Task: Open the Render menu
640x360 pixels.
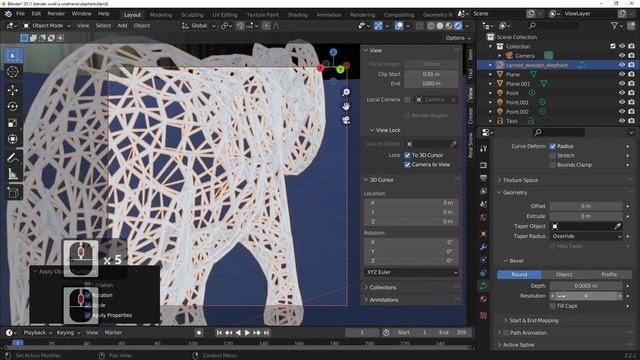Action: pos(56,13)
